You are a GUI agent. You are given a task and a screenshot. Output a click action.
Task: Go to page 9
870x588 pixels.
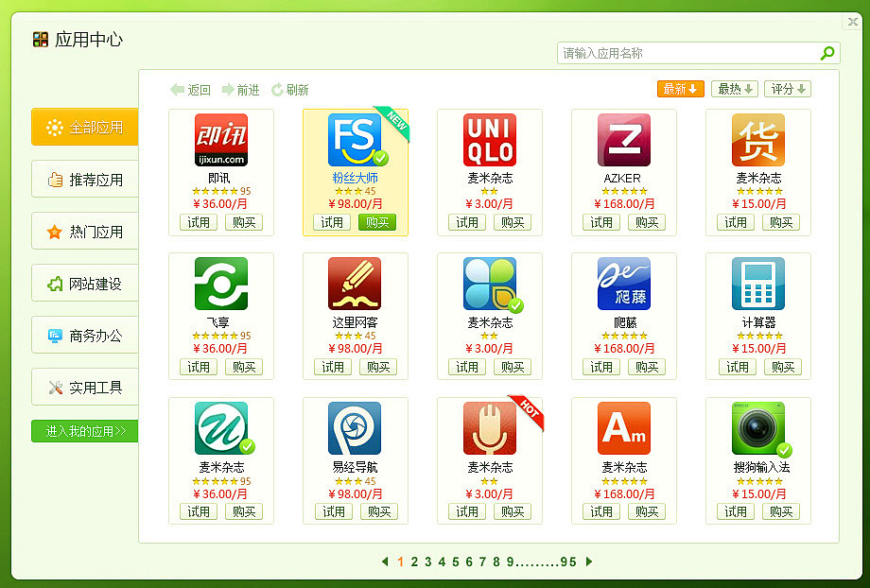(510, 562)
